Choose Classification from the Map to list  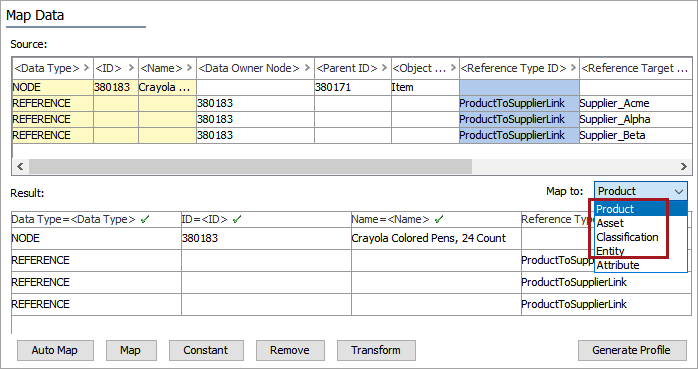641,237
